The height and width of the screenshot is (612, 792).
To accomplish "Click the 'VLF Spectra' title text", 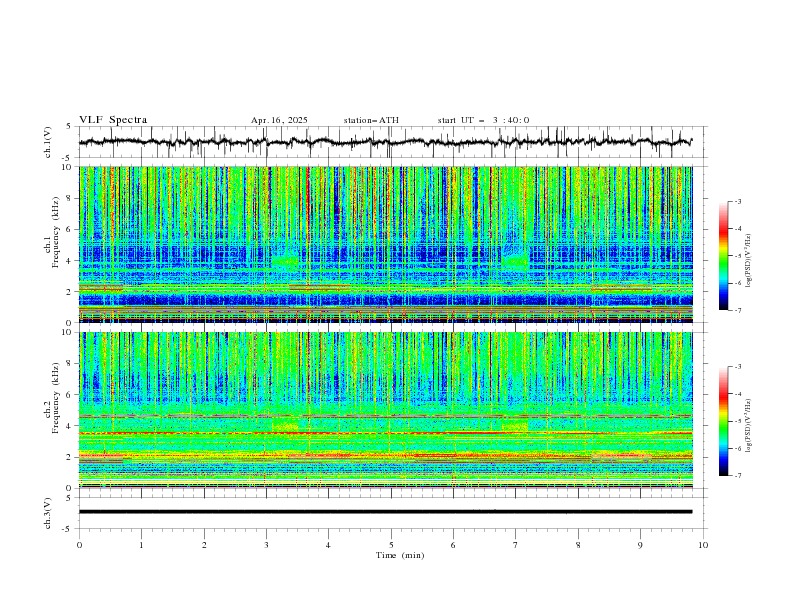I will tap(113, 120).
